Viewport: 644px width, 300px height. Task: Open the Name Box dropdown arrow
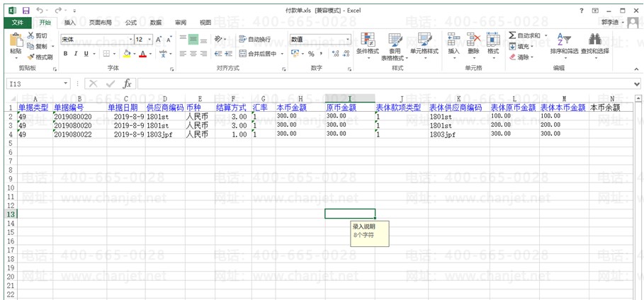point(66,83)
